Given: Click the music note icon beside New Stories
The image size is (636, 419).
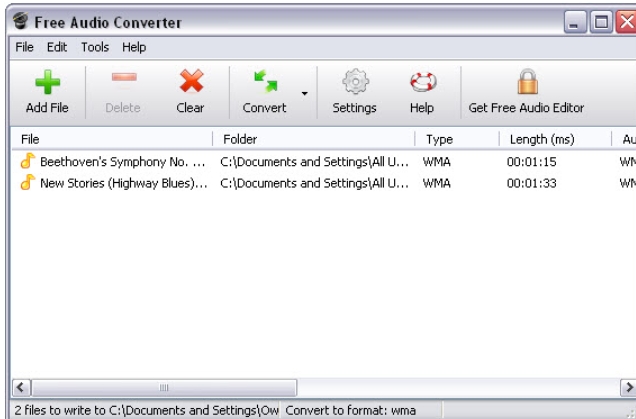Looking at the screenshot, I should point(28,183).
